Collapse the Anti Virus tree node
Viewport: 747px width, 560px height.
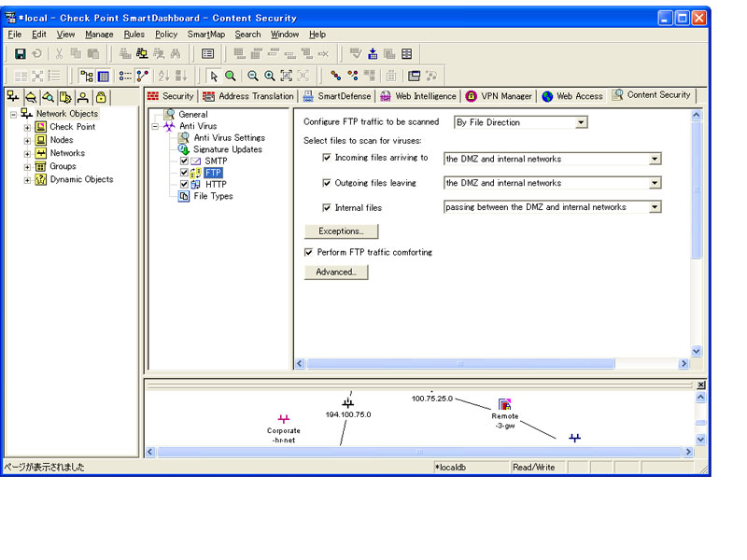click(x=155, y=127)
